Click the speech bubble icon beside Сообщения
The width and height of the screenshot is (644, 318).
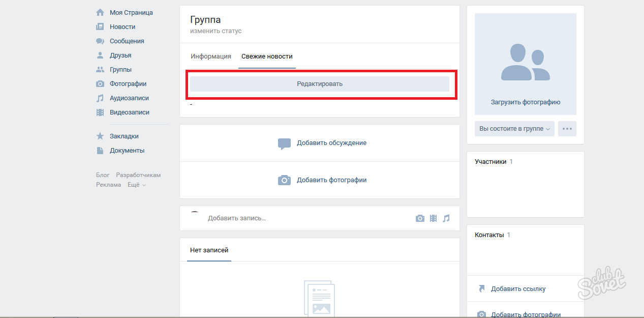(x=100, y=41)
